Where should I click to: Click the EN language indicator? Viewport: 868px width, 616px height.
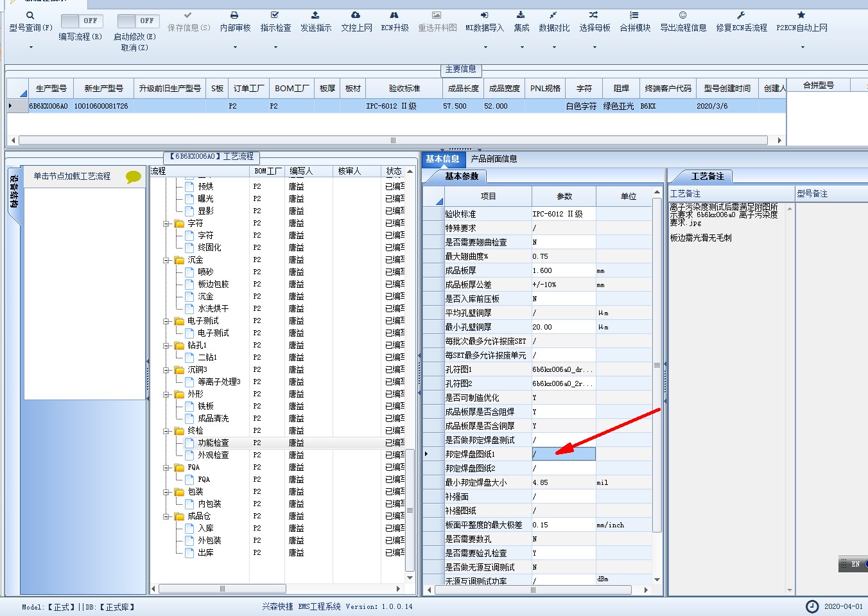coord(855,564)
